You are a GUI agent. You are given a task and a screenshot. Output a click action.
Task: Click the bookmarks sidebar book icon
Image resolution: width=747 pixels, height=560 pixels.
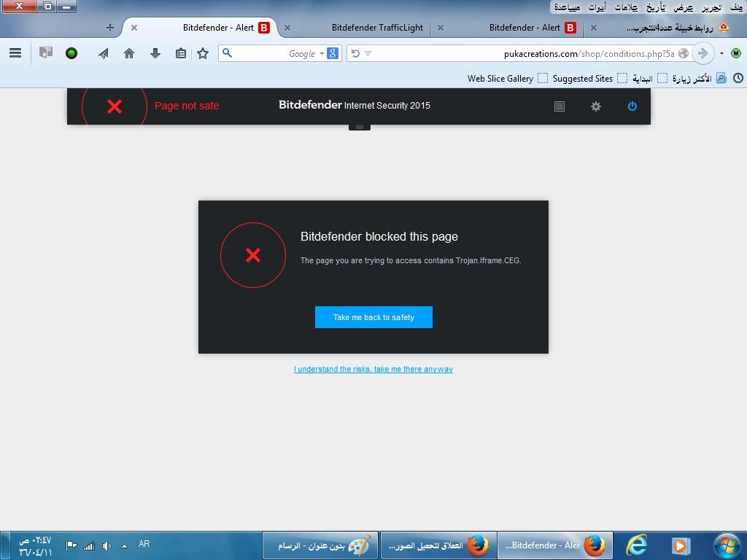point(46,52)
